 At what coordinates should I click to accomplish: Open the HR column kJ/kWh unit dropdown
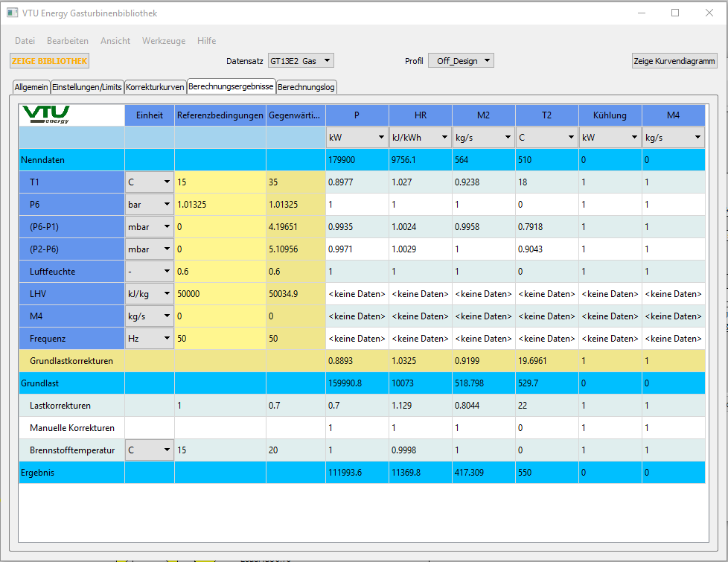point(420,138)
